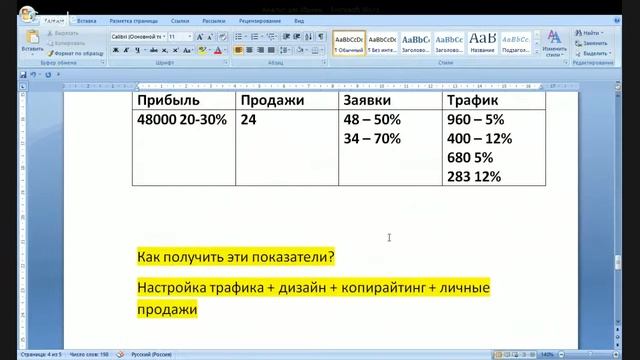
Task: Open the Вид tab
Action: [299, 21]
